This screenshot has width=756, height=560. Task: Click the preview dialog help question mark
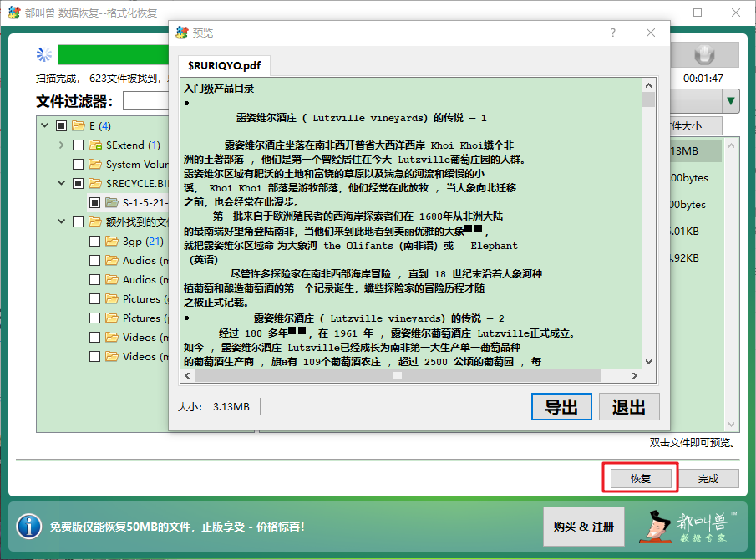613,33
